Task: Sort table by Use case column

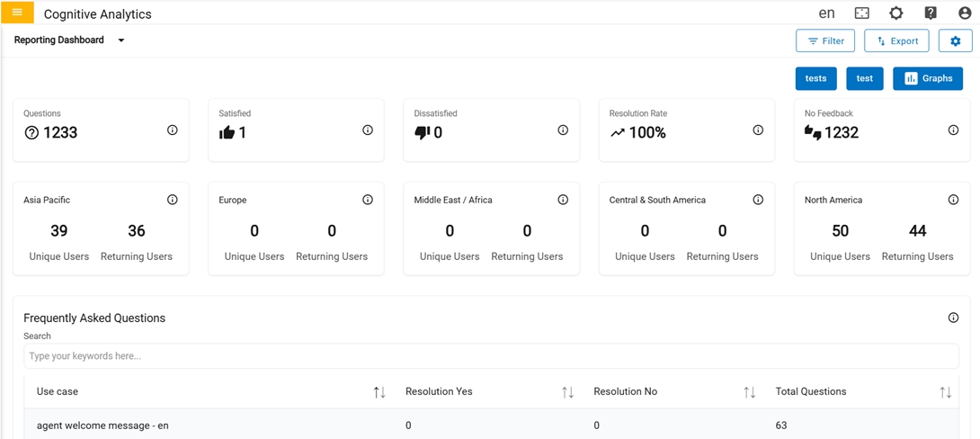Action: [379, 392]
